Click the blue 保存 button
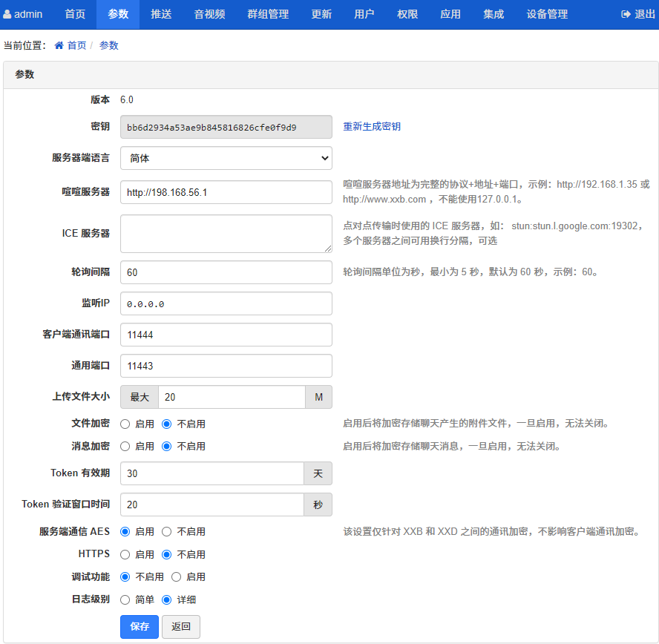 pyautogui.click(x=140, y=626)
